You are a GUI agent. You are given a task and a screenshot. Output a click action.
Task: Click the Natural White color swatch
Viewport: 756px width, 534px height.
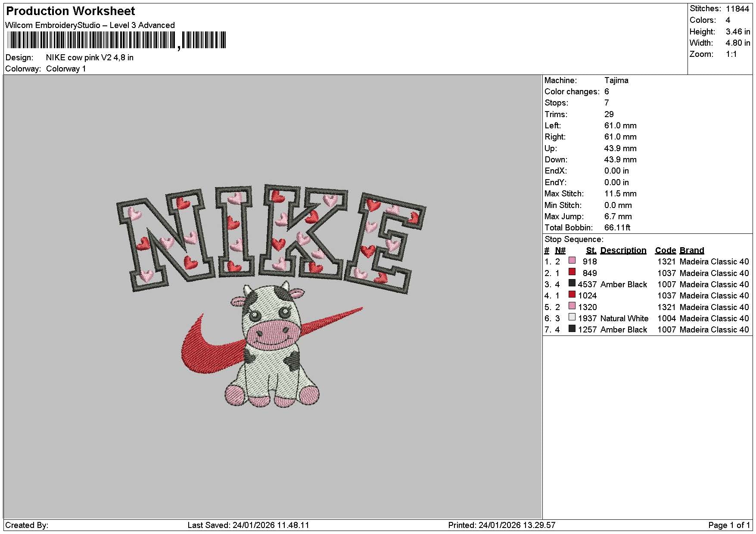pos(572,317)
